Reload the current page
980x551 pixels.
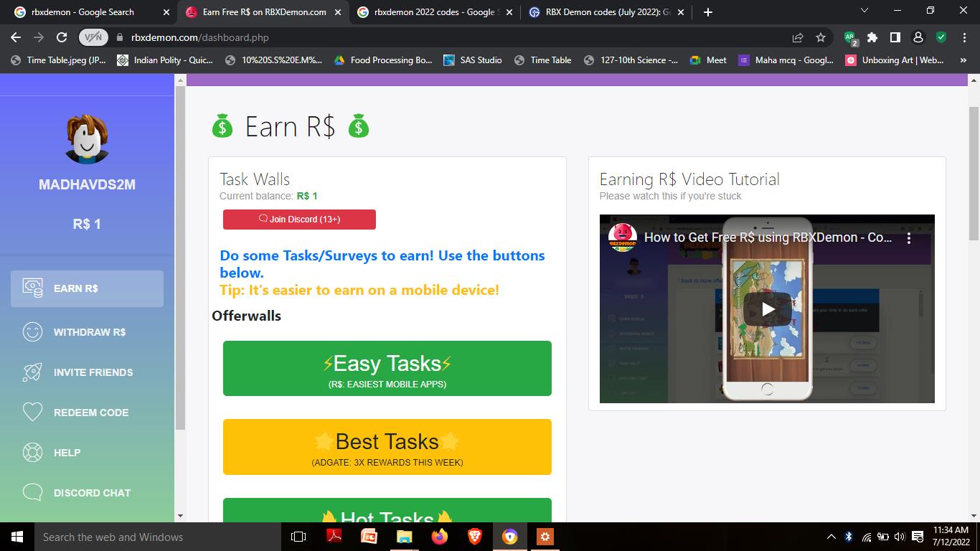(x=62, y=37)
